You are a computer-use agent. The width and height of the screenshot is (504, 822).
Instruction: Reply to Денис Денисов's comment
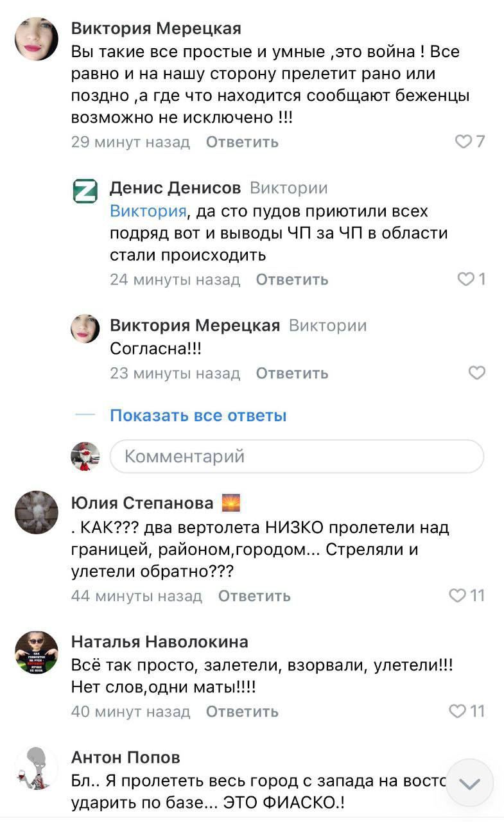(292, 279)
